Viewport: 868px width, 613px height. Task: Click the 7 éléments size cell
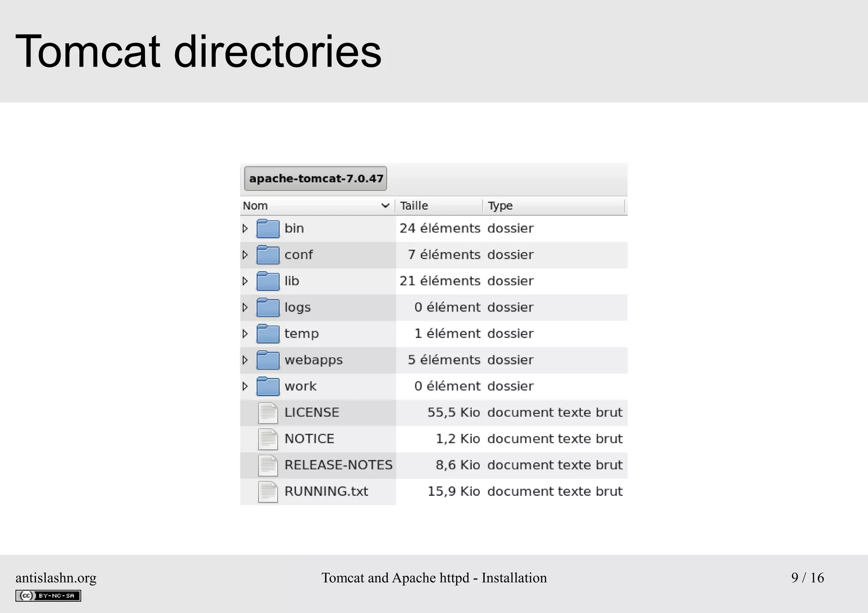[444, 255]
